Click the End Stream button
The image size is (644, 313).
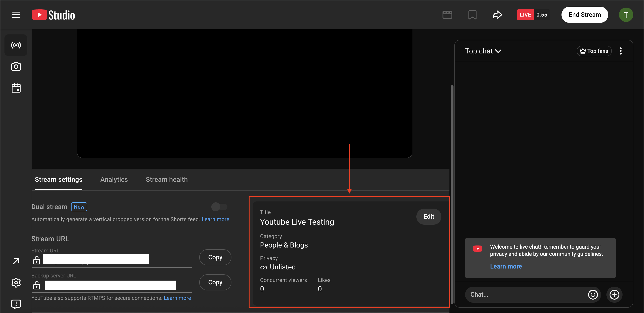(585, 15)
